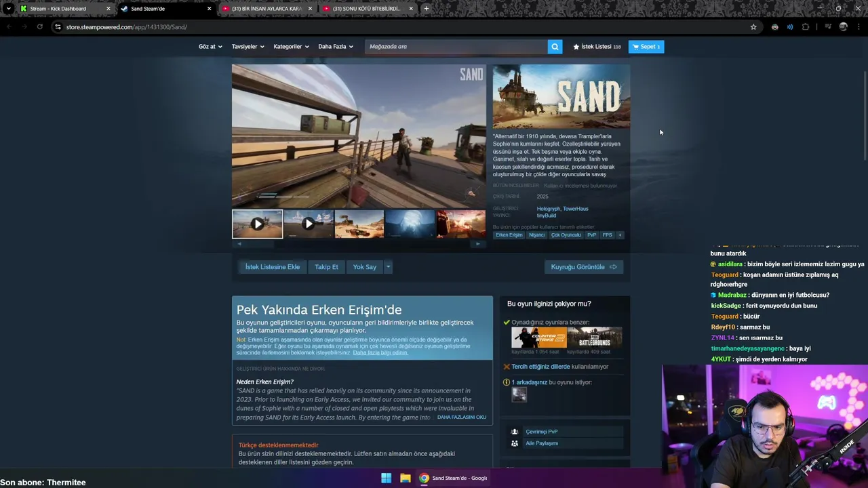Open the Windows Start menu
Image resolution: width=868 pixels, height=488 pixels.
(x=386, y=478)
